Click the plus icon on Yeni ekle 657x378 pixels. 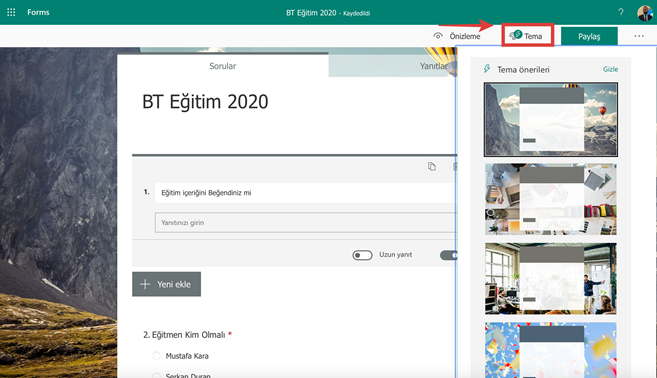click(145, 284)
